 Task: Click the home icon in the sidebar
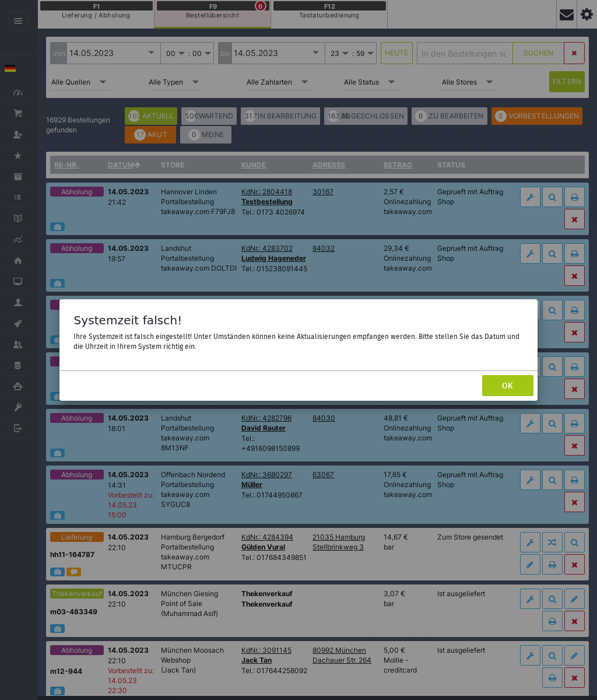[x=18, y=261]
